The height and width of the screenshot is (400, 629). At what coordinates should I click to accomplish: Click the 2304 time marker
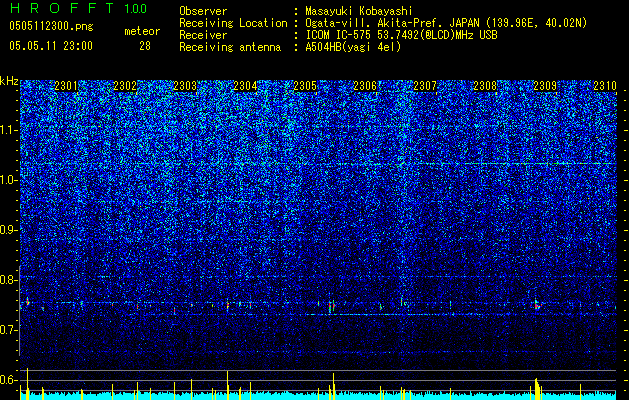coord(245,86)
